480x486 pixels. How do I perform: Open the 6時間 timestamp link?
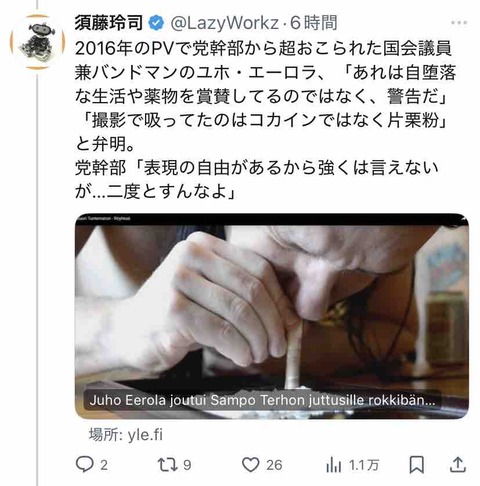314,23
